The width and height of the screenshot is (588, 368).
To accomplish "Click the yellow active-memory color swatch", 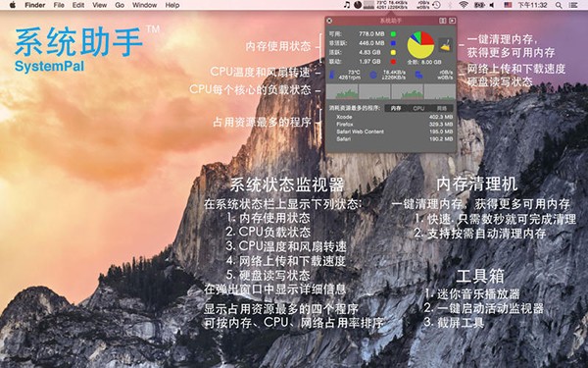I will [x=393, y=52].
